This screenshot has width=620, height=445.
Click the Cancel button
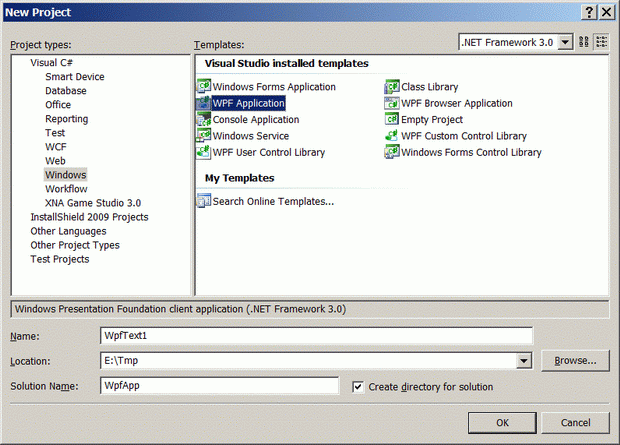point(575,423)
